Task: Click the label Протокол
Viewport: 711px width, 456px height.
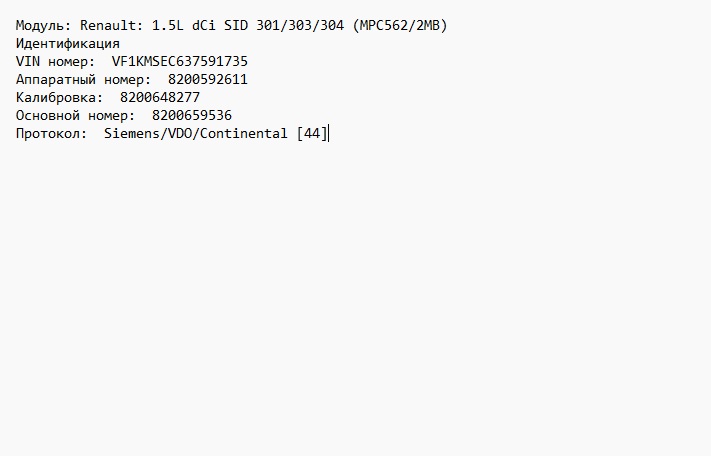Action: click(51, 133)
